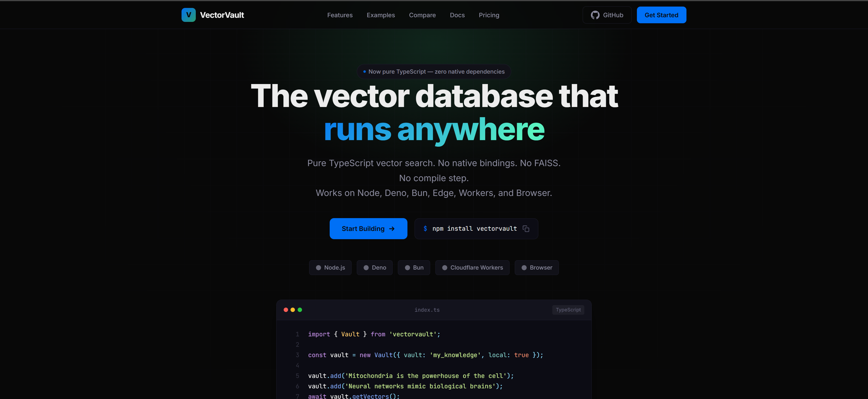
Task: Click the GitHub icon in the header
Action: [595, 15]
